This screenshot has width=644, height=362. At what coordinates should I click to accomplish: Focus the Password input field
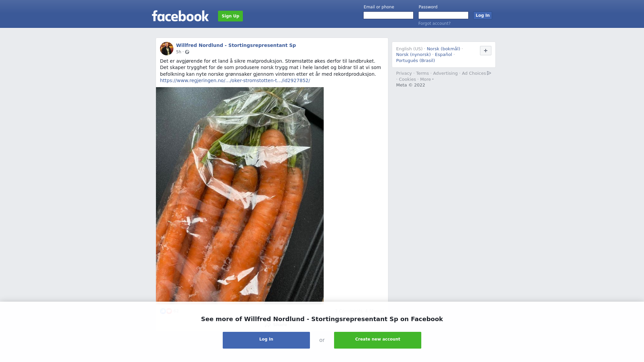coord(443,15)
